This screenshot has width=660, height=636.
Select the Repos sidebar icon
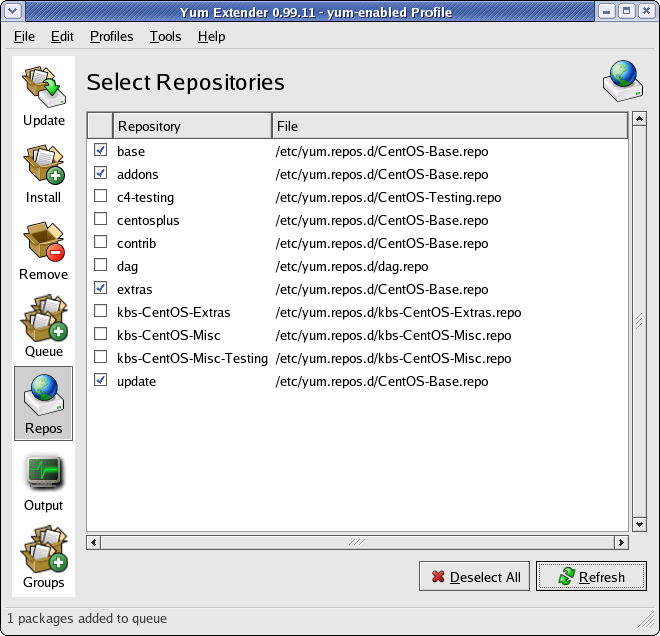point(44,404)
